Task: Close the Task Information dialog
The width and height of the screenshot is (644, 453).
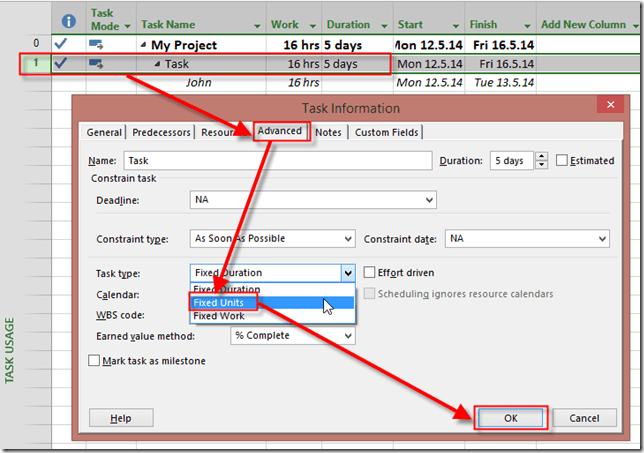Action: point(606,106)
